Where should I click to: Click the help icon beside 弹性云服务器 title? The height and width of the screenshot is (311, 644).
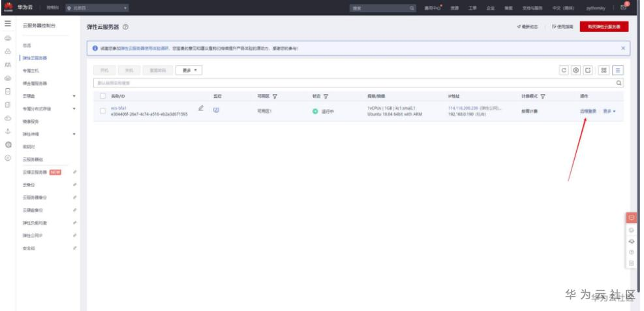coord(125,27)
